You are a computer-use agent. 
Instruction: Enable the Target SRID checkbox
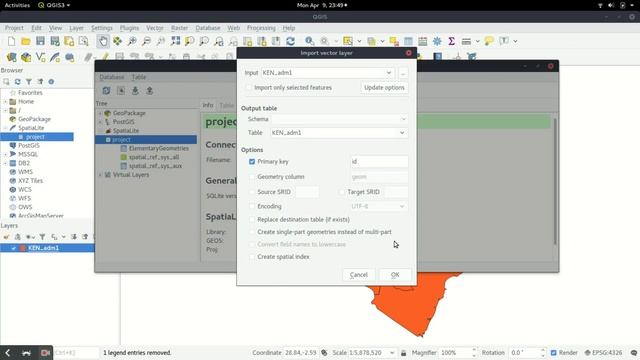(x=342, y=192)
